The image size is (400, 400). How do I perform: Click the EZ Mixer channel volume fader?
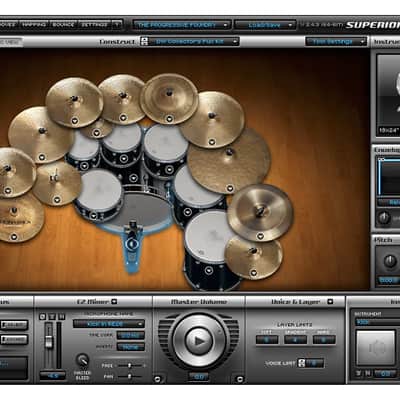pyautogui.click(x=49, y=342)
